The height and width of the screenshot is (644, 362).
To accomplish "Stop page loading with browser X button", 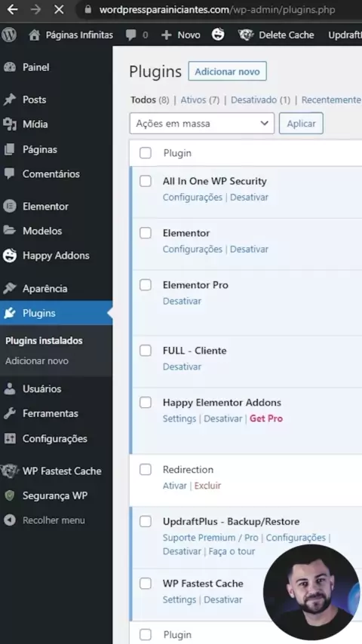I will (59, 10).
